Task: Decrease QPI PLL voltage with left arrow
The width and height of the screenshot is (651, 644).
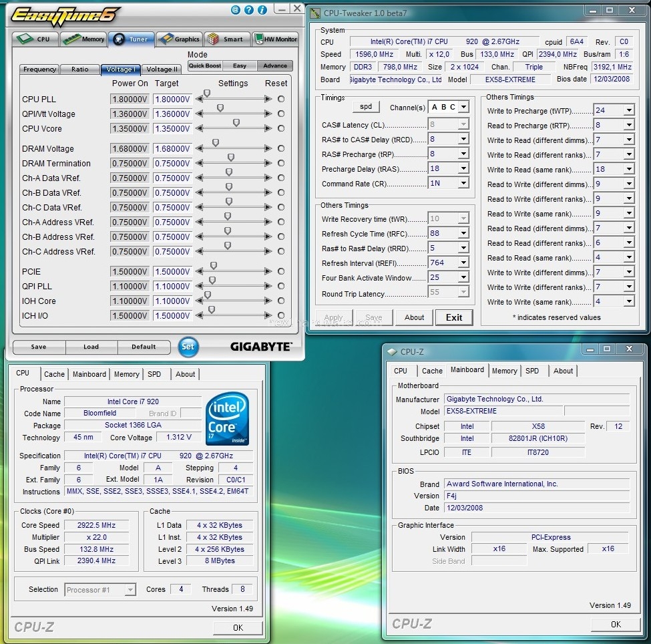Action: [x=199, y=287]
